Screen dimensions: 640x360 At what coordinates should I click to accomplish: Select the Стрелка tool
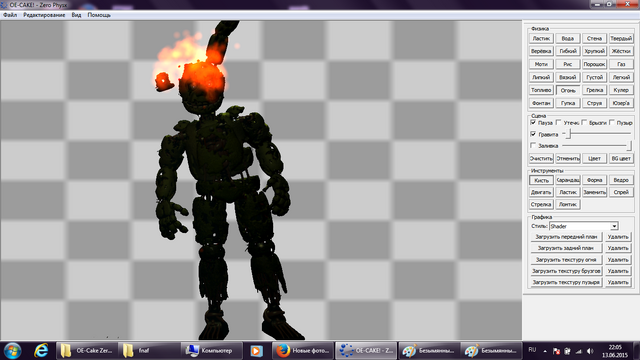pyautogui.click(x=541, y=204)
